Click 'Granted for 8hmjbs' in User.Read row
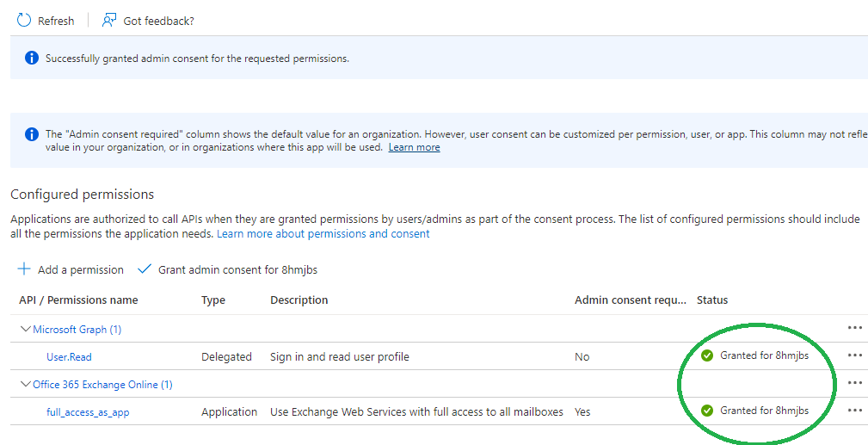The height and width of the screenshot is (445, 868). (x=764, y=355)
